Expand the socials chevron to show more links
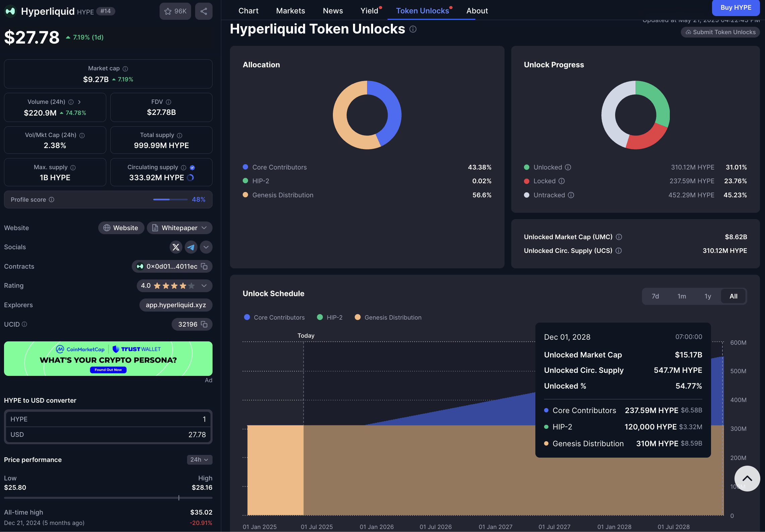Image resolution: width=765 pixels, height=532 pixels. point(206,247)
